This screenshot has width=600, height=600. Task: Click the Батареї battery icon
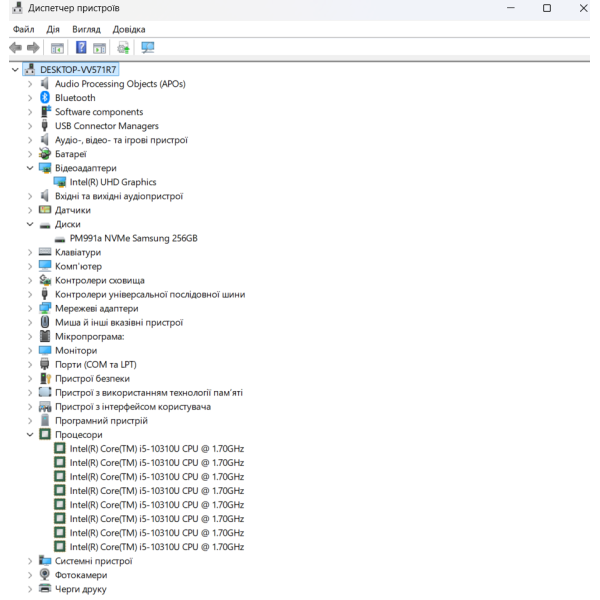coord(45,154)
